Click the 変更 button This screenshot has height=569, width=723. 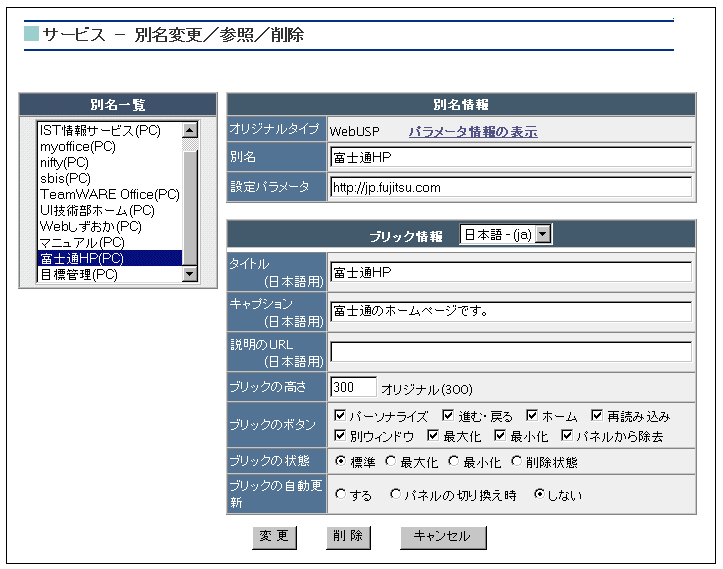[274, 537]
